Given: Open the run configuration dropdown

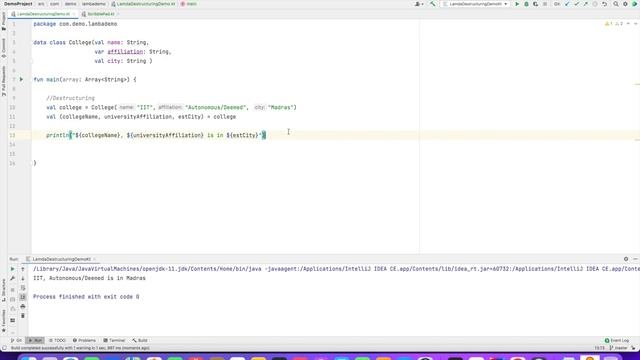Looking at the screenshot, I should tap(476, 4).
